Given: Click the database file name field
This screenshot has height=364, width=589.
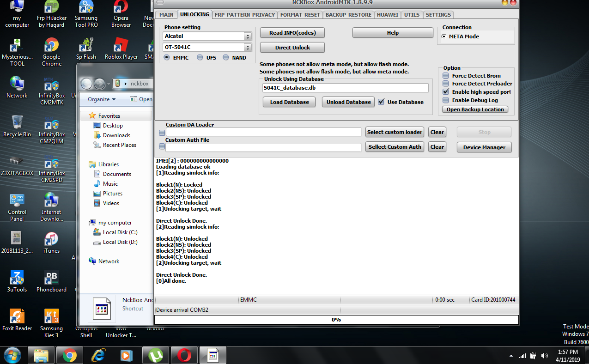Looking at the screenshot, I should point(345,88).
